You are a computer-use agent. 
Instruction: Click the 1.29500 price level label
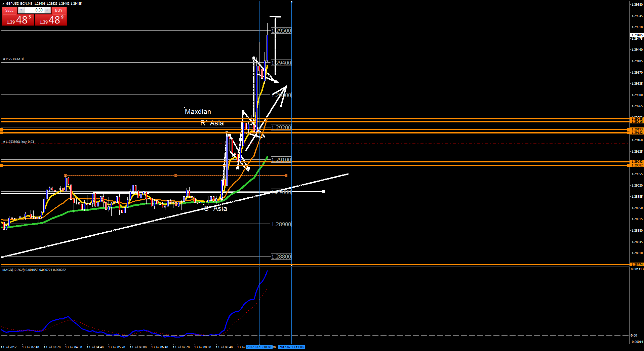[281, 31]
